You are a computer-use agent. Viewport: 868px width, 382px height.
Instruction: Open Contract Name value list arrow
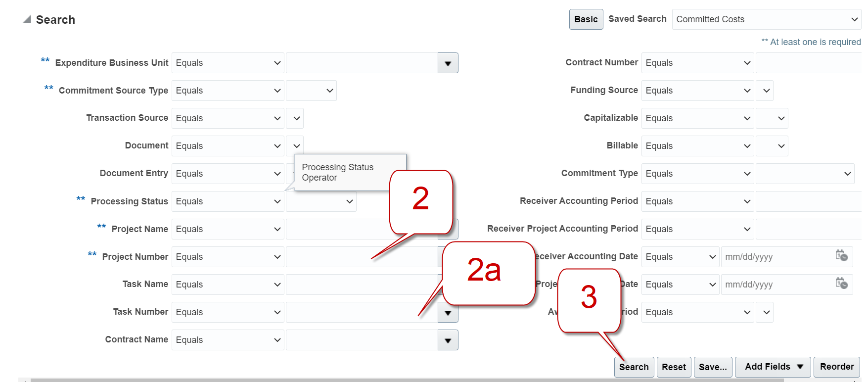click(448, 340)
